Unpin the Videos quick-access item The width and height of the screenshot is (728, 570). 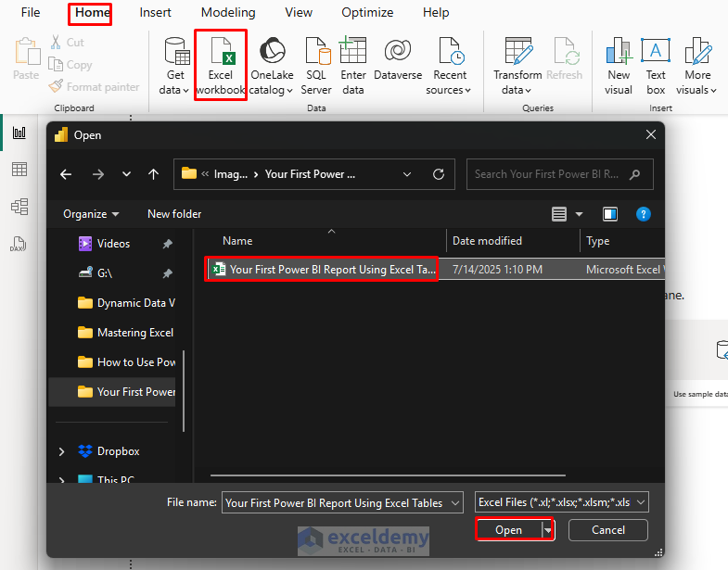point(168,244)
